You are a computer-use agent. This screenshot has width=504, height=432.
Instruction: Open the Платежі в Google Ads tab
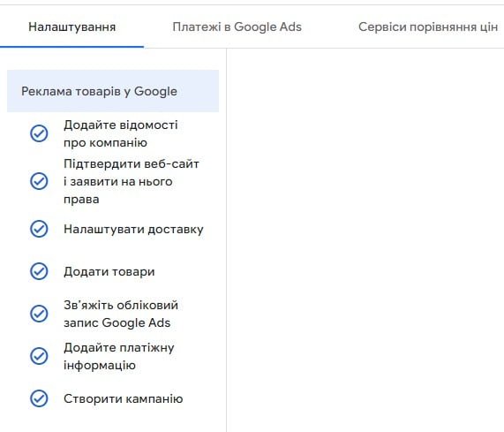237,27
